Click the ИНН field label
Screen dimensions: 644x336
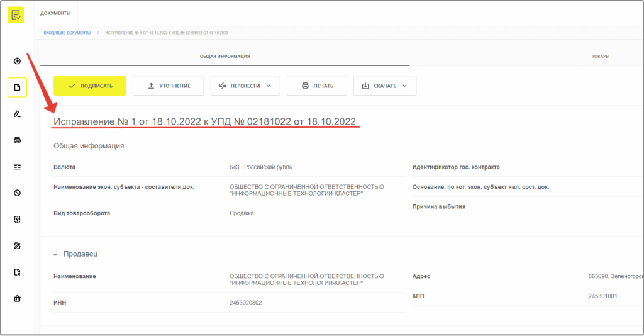pyautogui.click(x=60, y=303)
